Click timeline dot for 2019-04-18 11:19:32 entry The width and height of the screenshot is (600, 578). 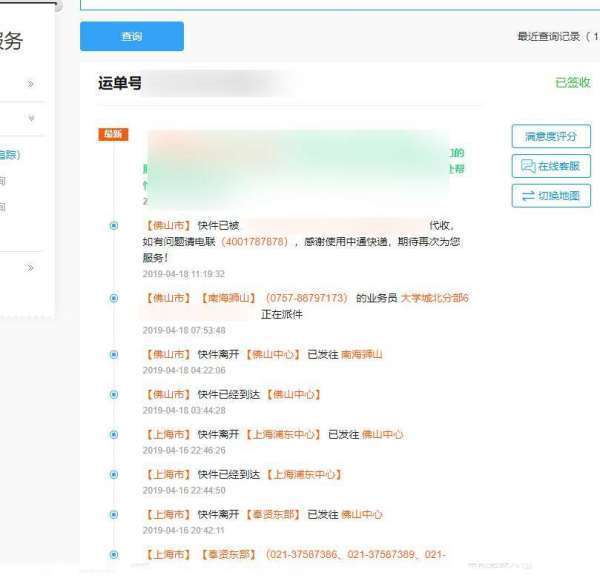pyautogui.click(x=113, y=226)
